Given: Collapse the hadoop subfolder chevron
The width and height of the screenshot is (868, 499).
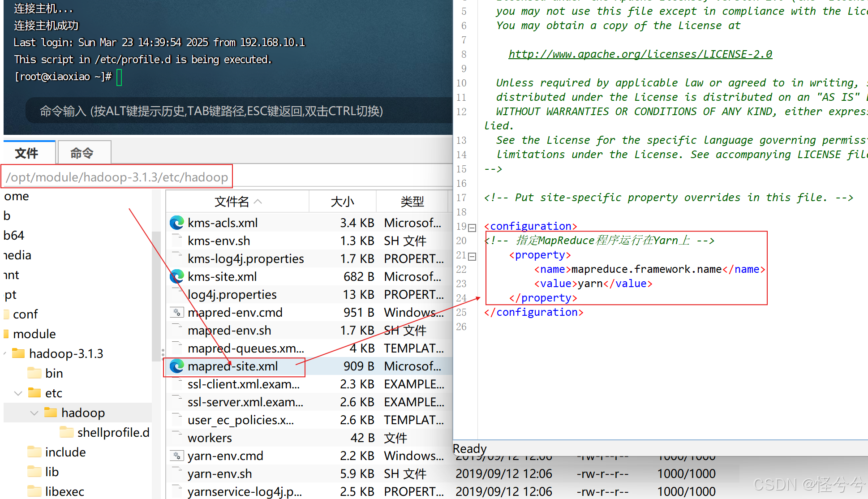Looking at the screenshot, I should (x=34, y=413).
